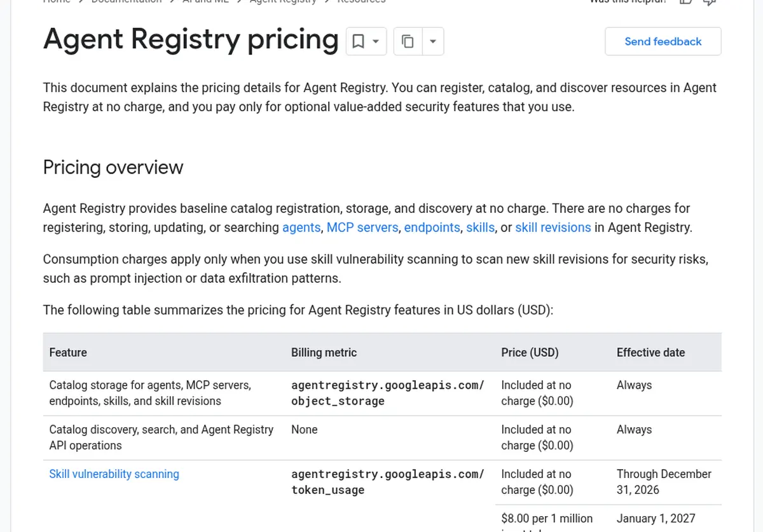Click the Pricing overview heading
Viewport: 763px width, 532px height.
pyautogui.click(x=113, y=167)
